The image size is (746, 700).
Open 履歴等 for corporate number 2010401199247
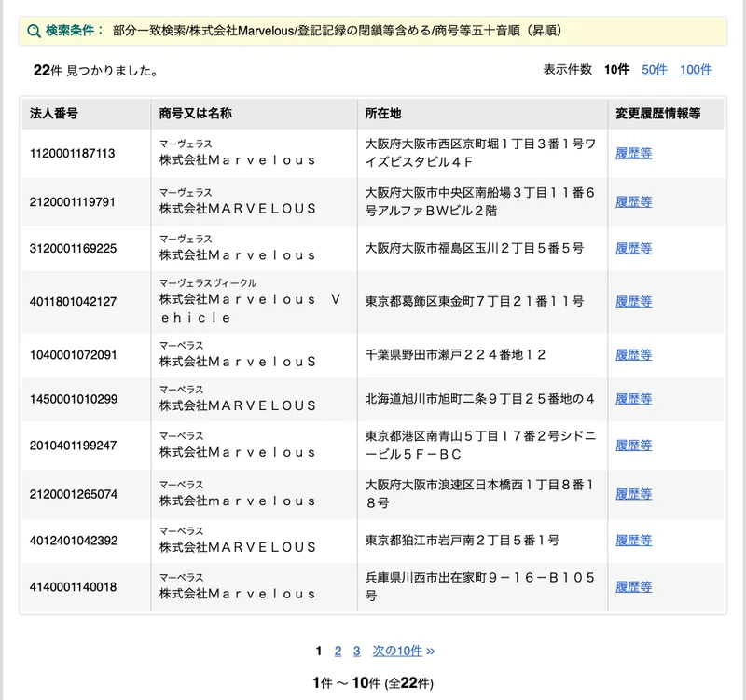click(x=633, y=446)
